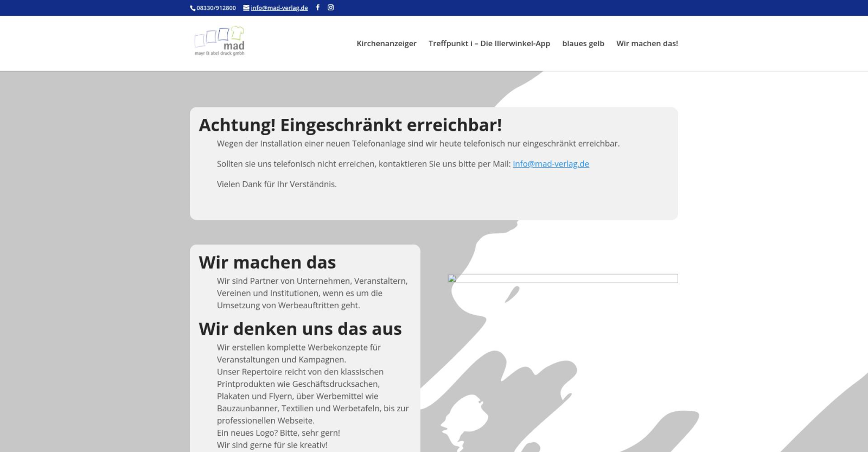Click the envelope icon in top bar
Image resolution: width=868 pixels, height=452 pixels.
coord(246,8)
